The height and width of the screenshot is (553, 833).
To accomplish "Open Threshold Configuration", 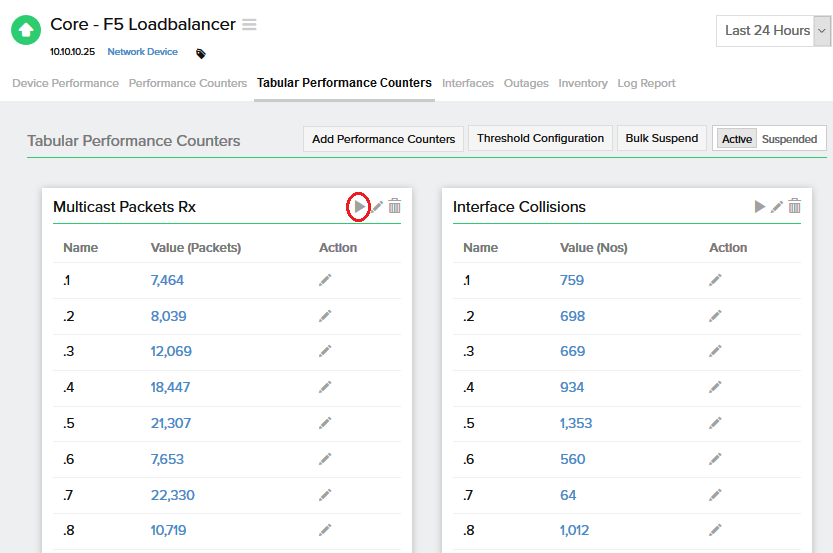I will [x=540, y=139].
